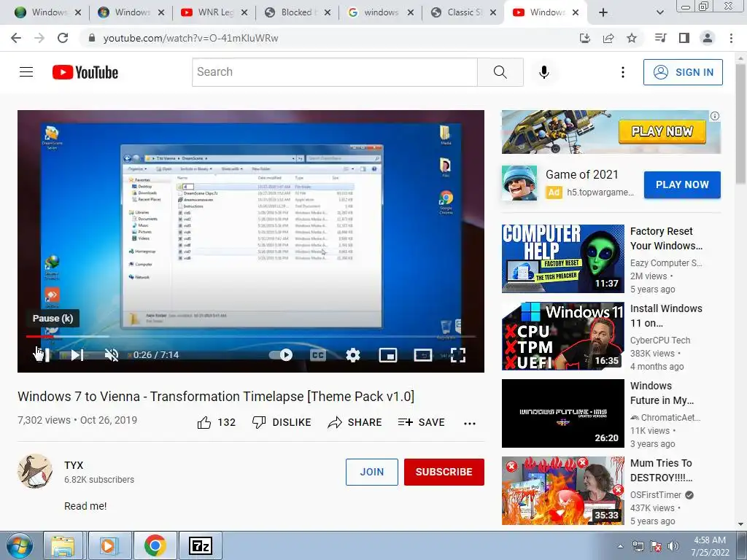The width and height of the screenshot is (747, 560).
Task: Skip to the next video
Action: pos(77,355)
